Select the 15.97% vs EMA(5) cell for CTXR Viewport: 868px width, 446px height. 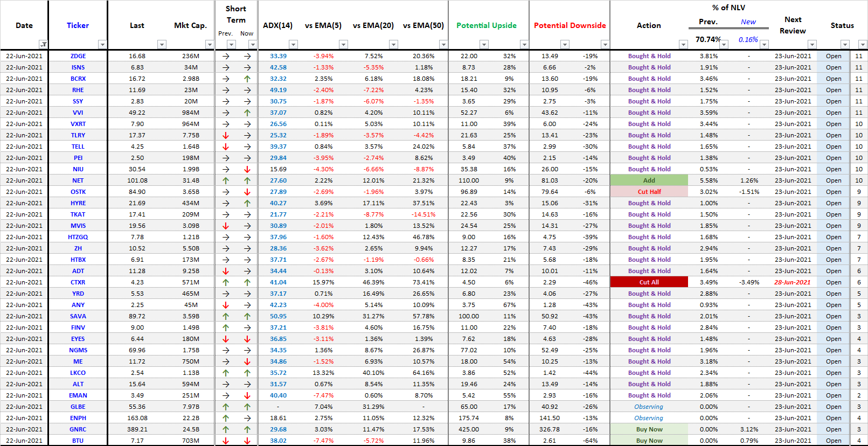[x=323, y=282]
